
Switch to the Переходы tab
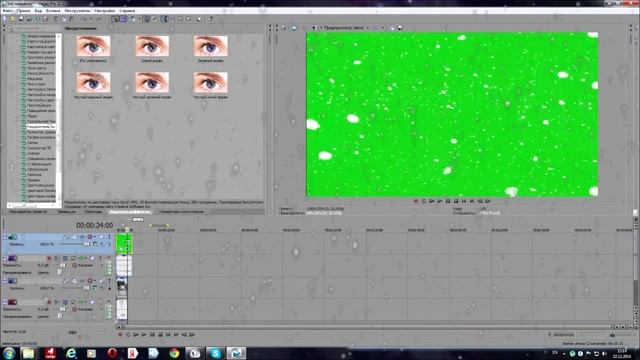(93, 212)
